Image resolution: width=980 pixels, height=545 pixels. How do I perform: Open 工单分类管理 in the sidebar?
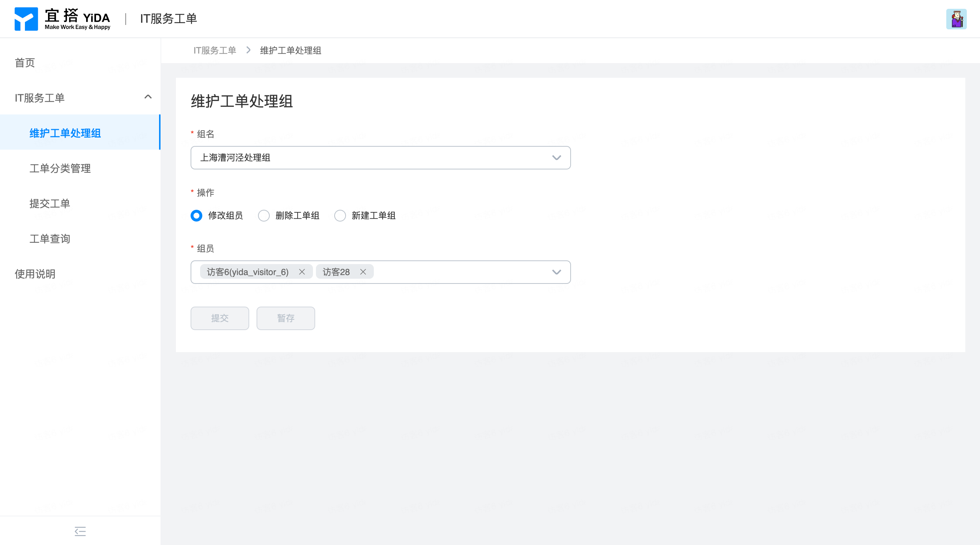tap(60, 168)
